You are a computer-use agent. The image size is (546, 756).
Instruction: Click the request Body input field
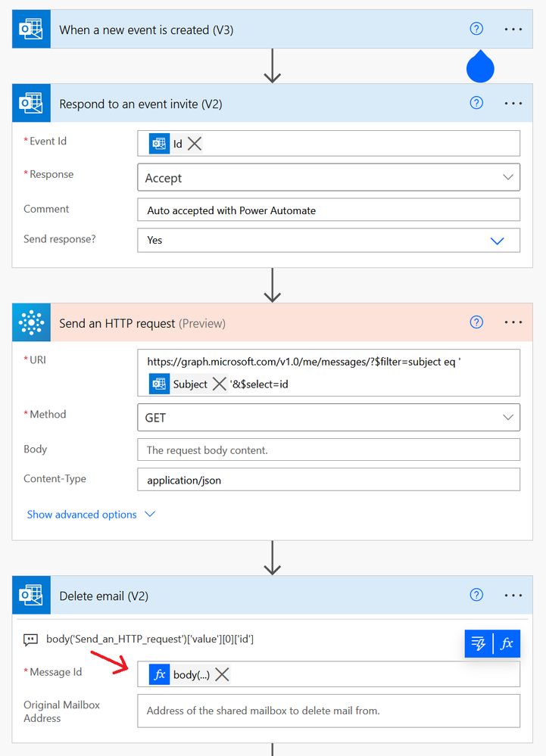(x=329, y=450)
